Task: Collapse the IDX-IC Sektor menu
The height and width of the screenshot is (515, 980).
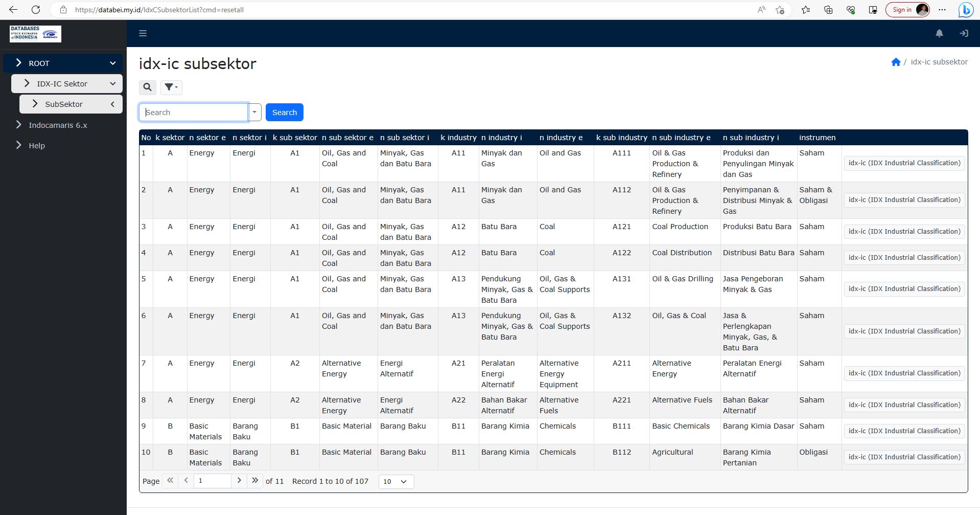Action: (x=112, y=84)
